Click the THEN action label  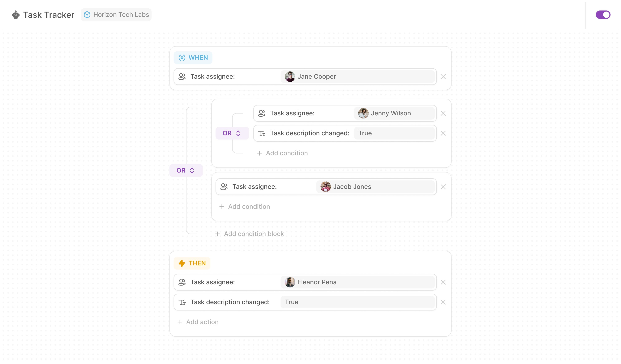[x=192, y=263]
